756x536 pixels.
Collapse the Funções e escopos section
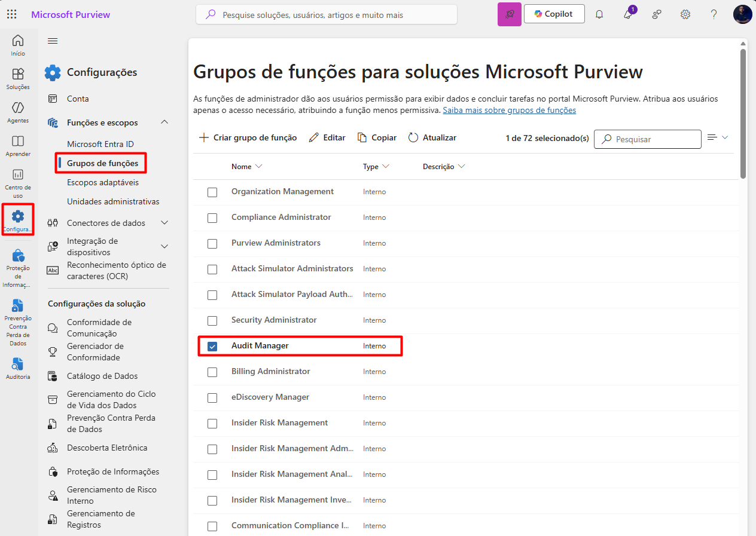tap(164, 122)
